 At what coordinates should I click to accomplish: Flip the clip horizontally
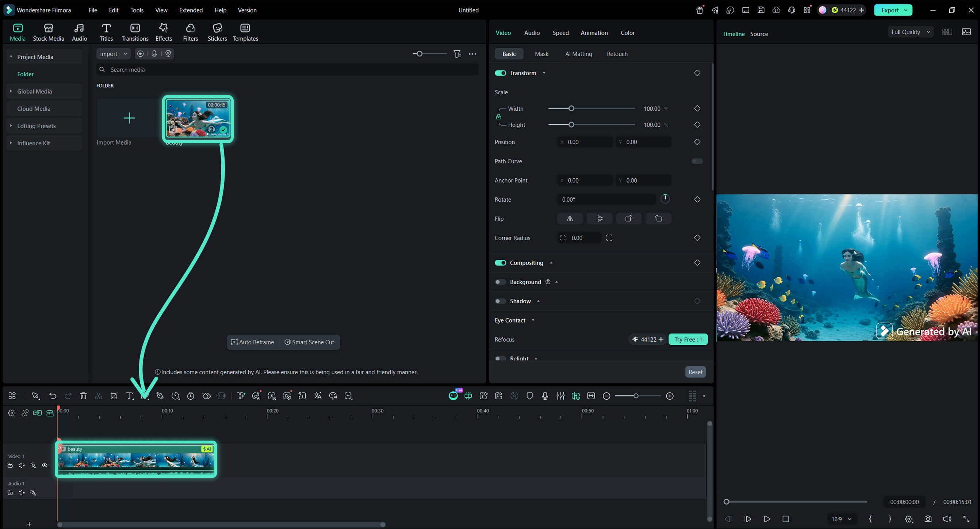570,218
